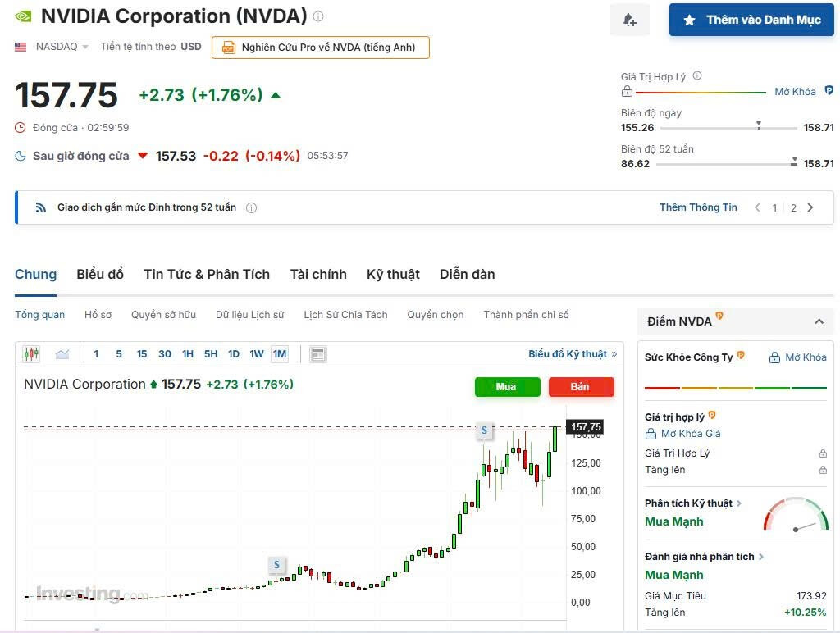Click chart news/layout icon in toolbar
This screenshot has width=840, height=633.
tap(318, 354)
